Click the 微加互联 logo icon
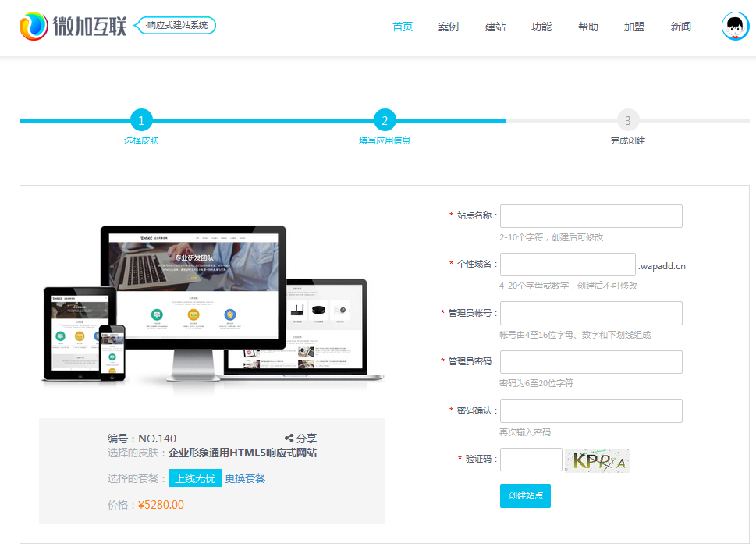756x554 pixels. point(34,27)
